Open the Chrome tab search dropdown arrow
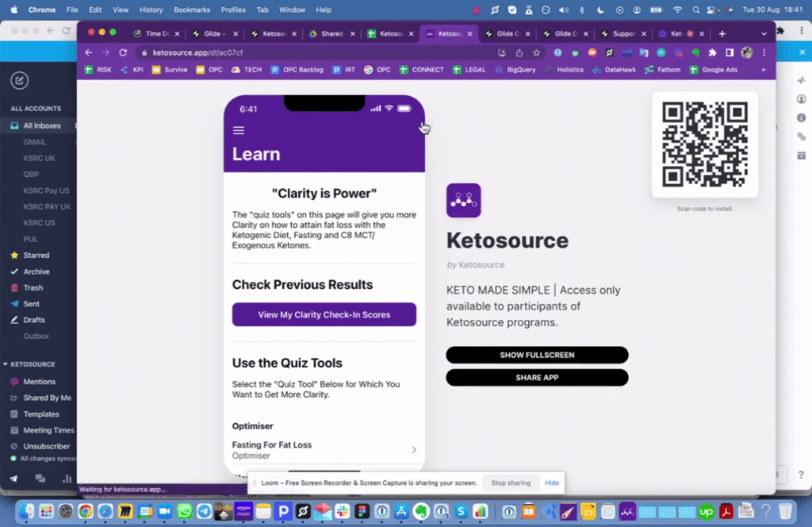 764,33
